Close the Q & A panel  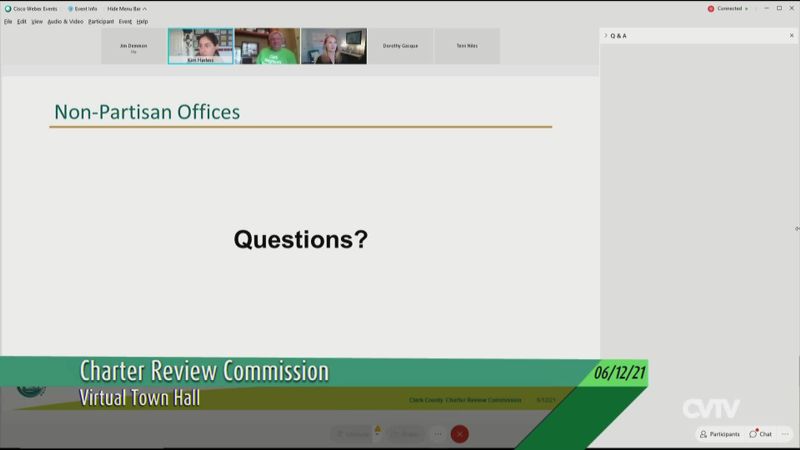[791, 36]
